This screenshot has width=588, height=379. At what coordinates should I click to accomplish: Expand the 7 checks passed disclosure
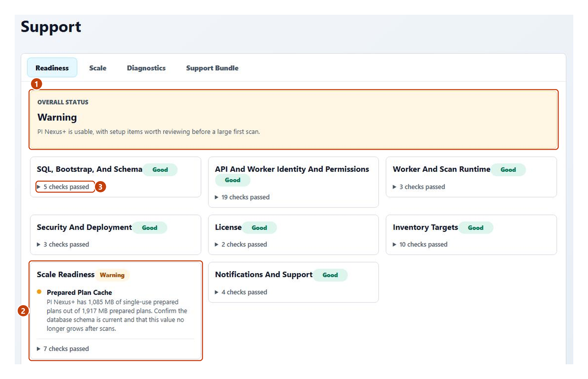click(x=63, y=348)
